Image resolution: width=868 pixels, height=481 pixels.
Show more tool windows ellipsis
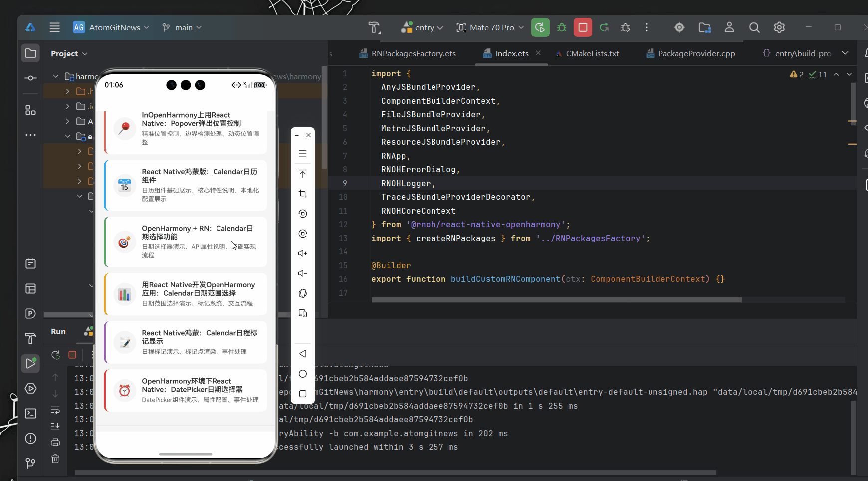coord(30,135)
